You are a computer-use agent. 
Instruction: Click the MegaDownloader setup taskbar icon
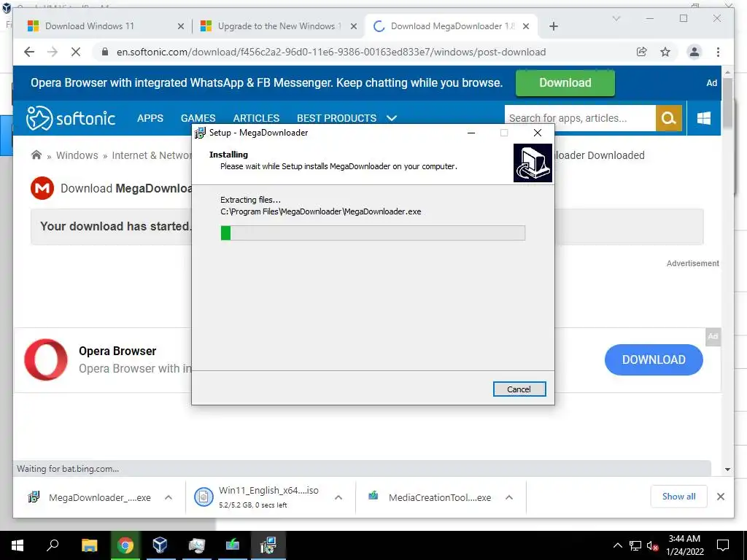[268, 545]
